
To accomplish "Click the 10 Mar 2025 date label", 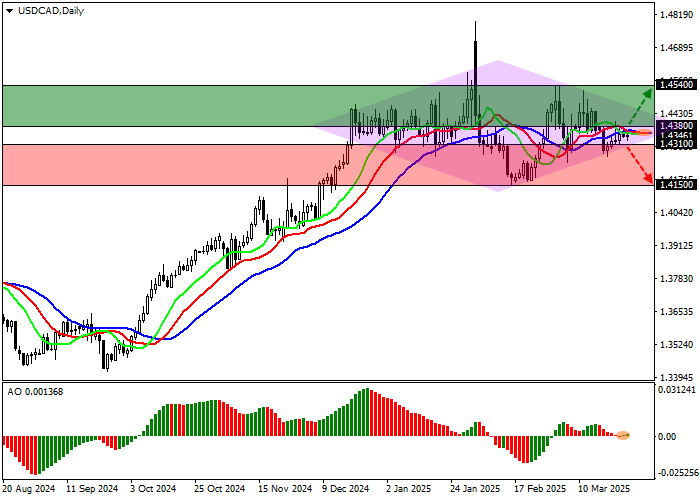I will tap(606, 490).
